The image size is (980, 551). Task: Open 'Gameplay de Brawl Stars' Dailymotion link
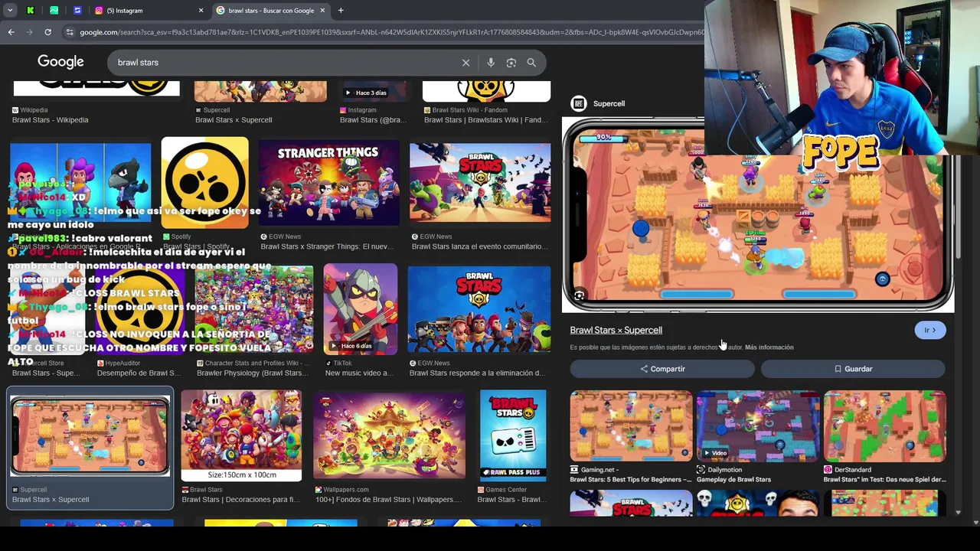733,480
